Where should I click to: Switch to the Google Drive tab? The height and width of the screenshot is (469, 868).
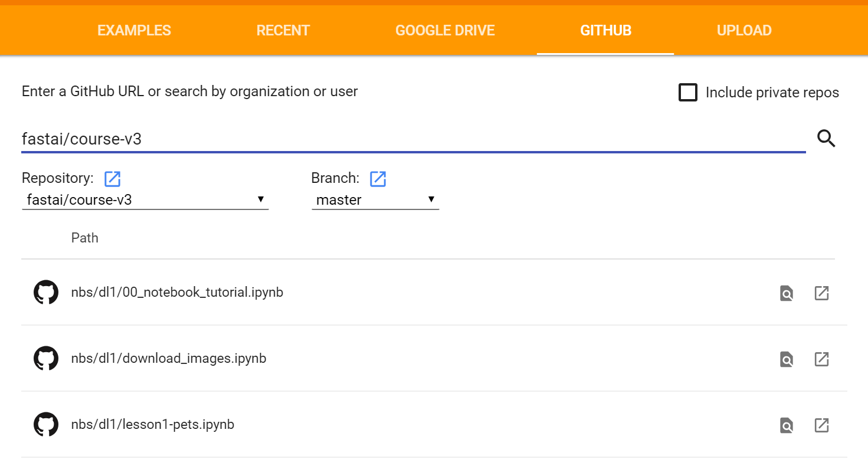445,31
